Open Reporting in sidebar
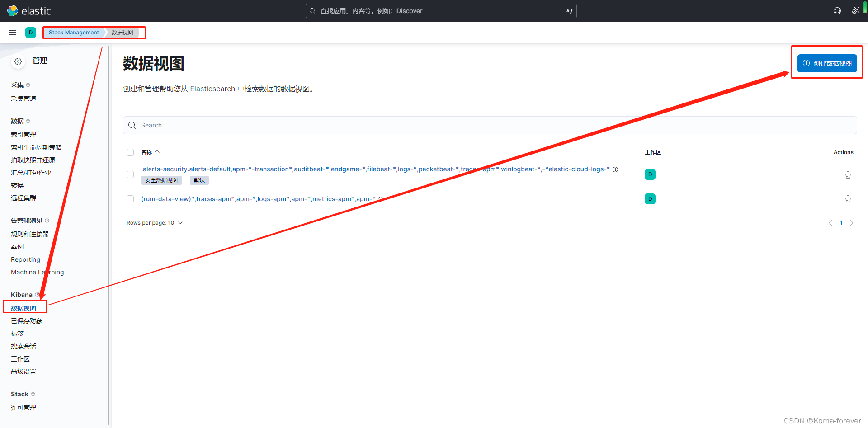Viewport: 868px width, 428px height. [x=25, y=259]
